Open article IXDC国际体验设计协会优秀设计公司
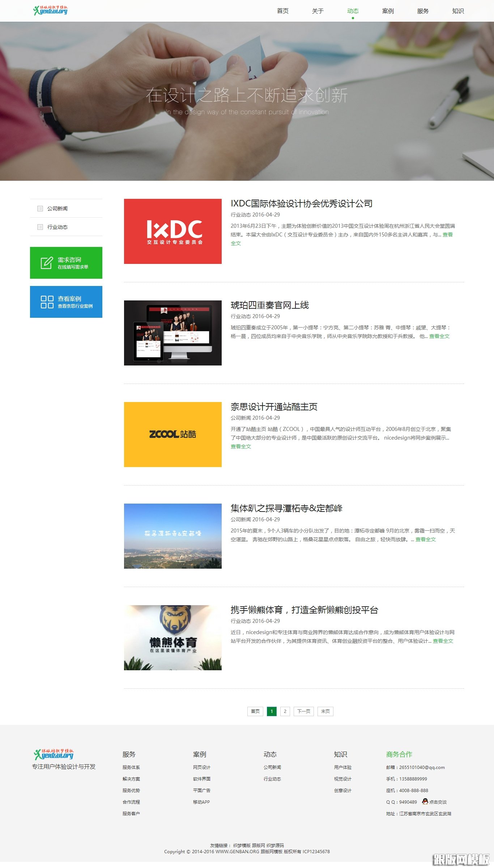The height and width of the screenshot is (868, 494). pos(302,204)
